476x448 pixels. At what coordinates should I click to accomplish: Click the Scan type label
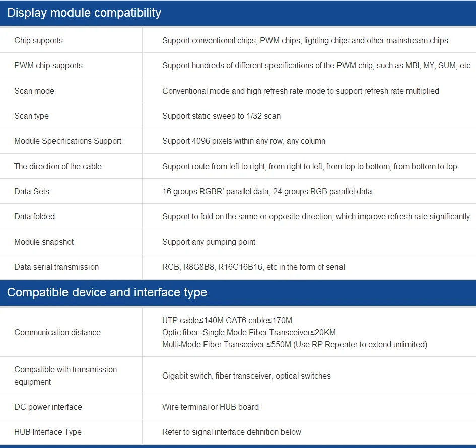click(x=31, y=116)
